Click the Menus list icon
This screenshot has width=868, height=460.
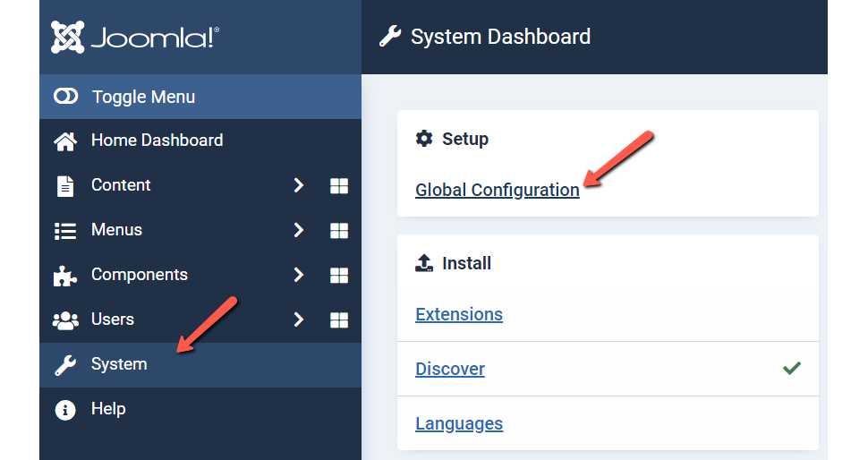65,231
